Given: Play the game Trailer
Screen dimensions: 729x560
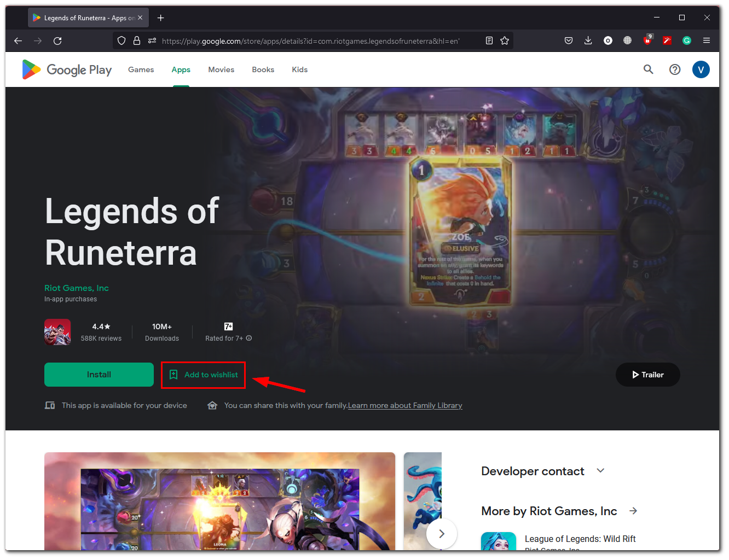Looking at the screenshot, I should (x=648, y=375).
